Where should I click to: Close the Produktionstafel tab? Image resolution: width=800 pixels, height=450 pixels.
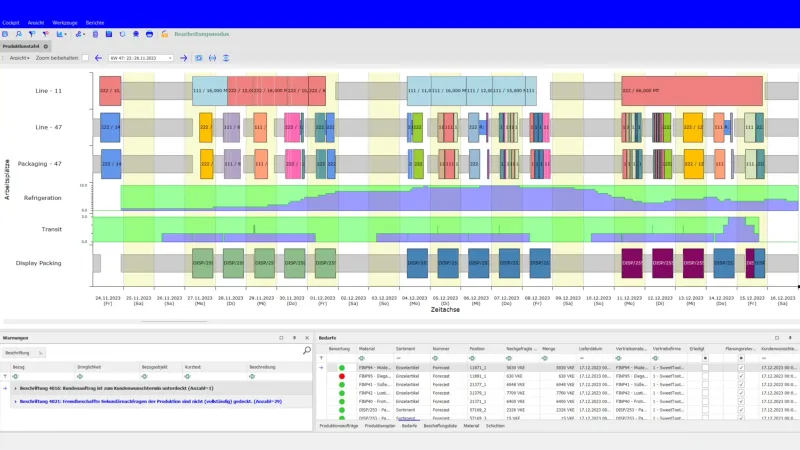[46, 46]
